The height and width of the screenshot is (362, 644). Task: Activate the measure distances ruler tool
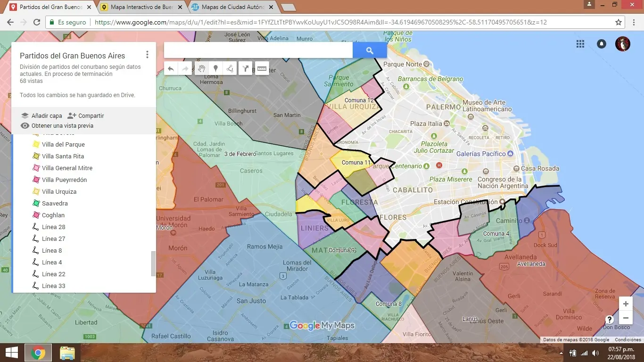point(262,69)
